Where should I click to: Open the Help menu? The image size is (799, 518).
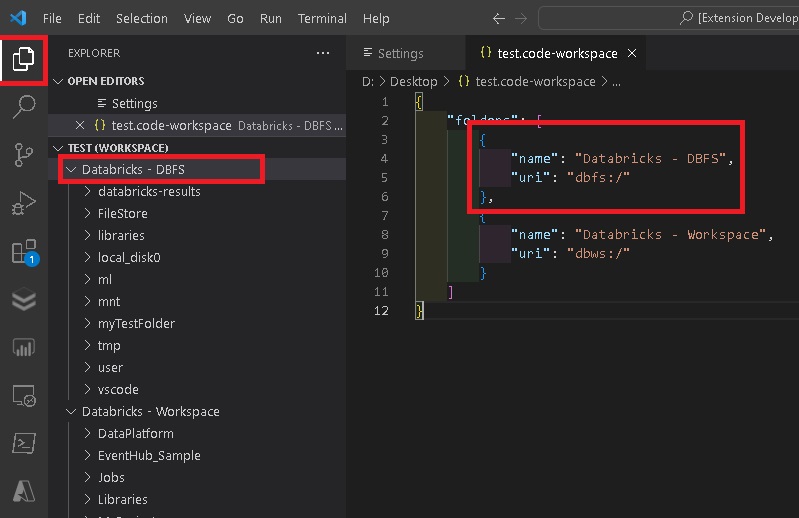(376, 18)
